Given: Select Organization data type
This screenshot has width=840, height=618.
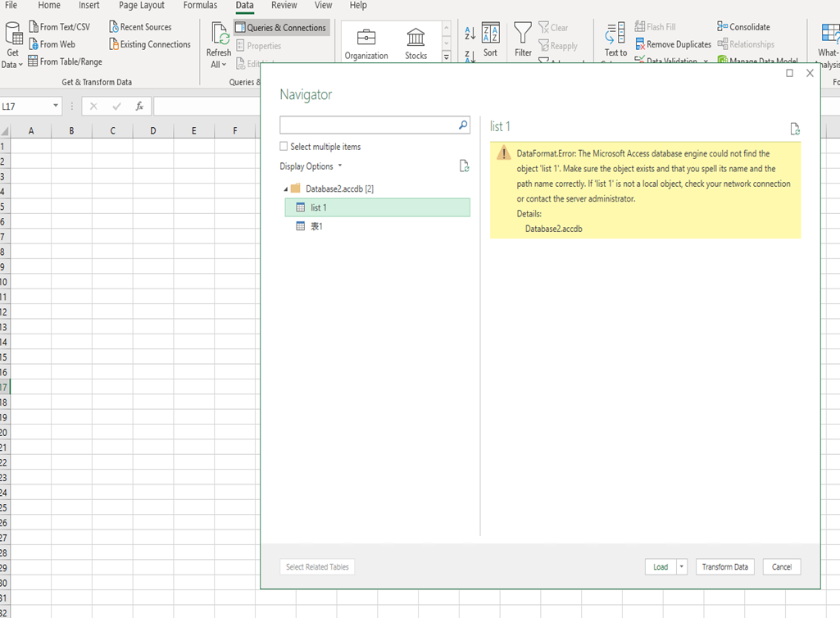Looking at the screenshot, I should 366,44.
